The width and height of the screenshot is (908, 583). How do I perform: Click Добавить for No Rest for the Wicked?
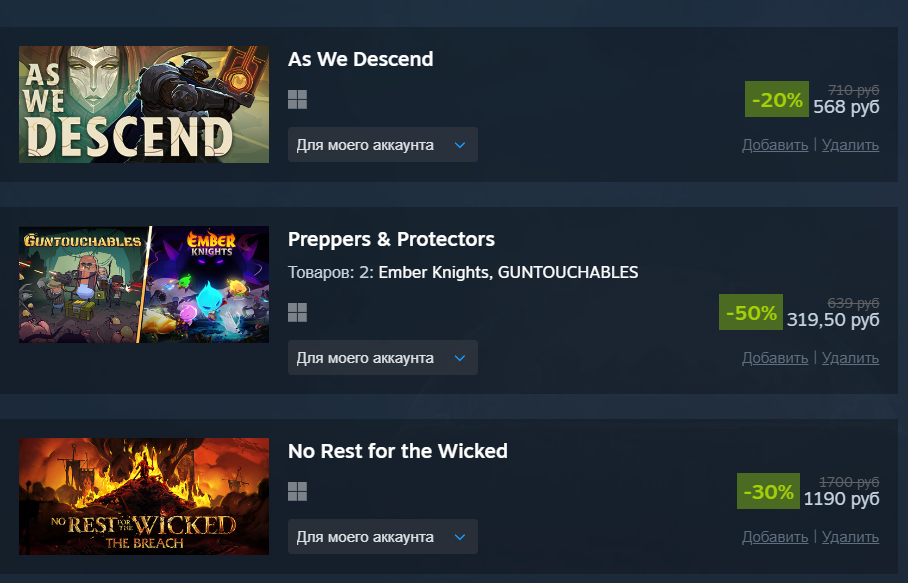point(775,537)
